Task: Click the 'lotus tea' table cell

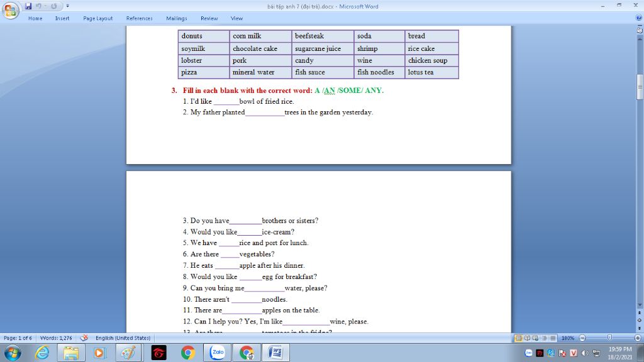Action: click(x=431, y=72)
